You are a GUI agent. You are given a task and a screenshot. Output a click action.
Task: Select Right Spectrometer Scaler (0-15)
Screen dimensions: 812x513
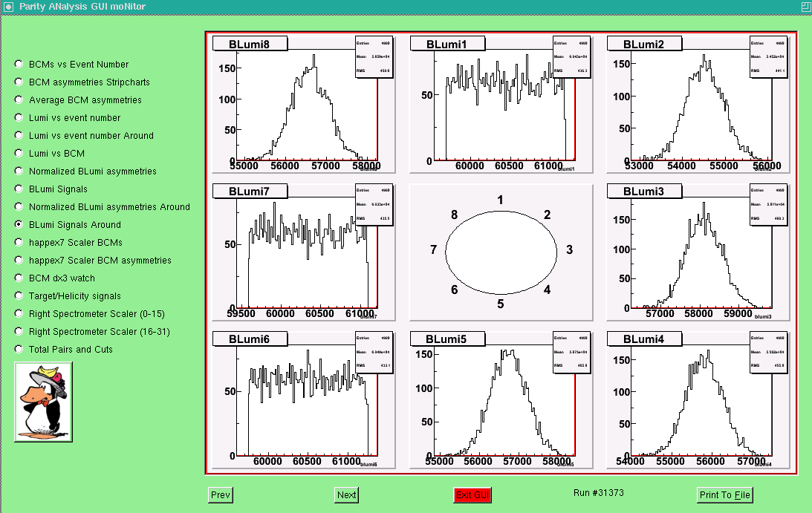click(19, 314)
